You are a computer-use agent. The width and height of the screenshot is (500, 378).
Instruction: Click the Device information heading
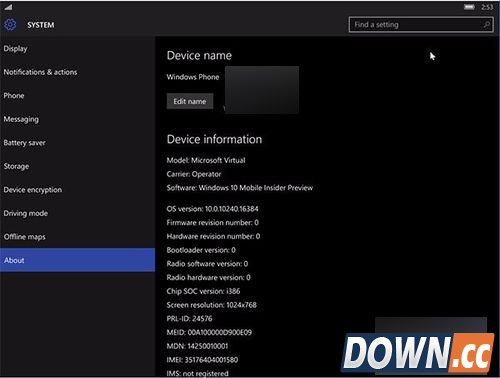pyautogui.click(x=214, y=139)
